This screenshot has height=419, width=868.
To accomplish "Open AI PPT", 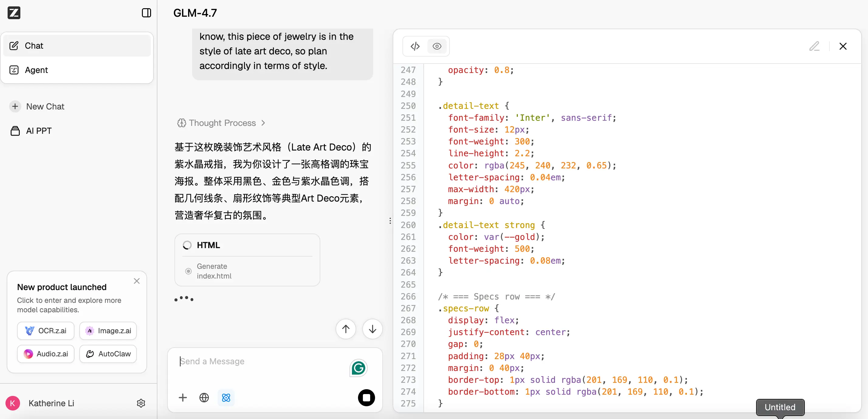I will point(31,131).
